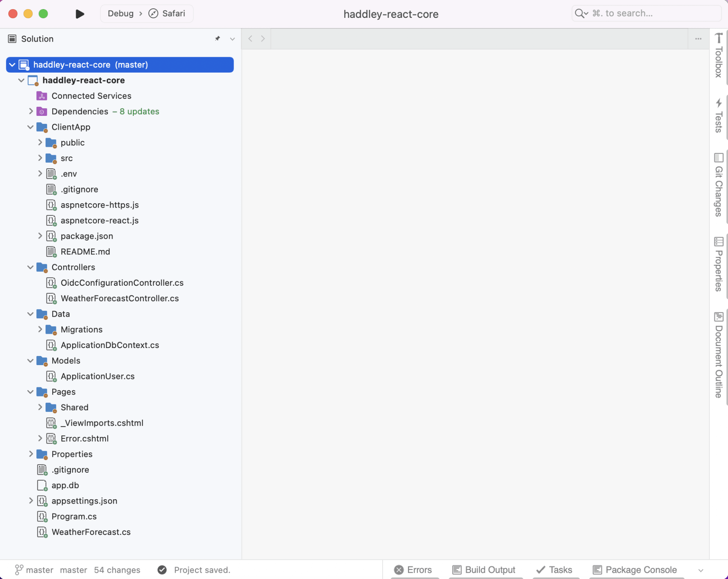Image resolution: width=728 pixels, height=579 pixels.
Task: Select the ApplicationDbContext.cs file icon
Action: click(x=51, y=345)
